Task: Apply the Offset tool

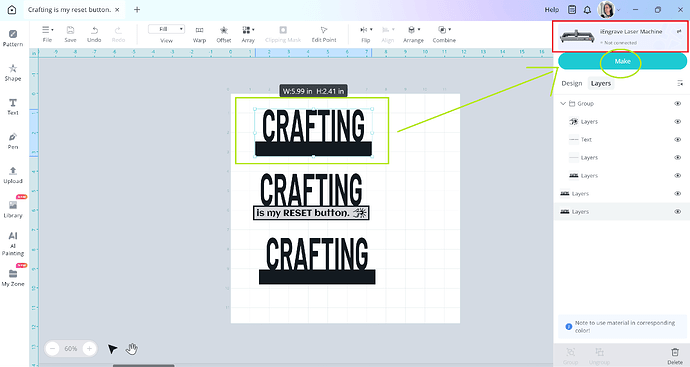Action: 224,34
